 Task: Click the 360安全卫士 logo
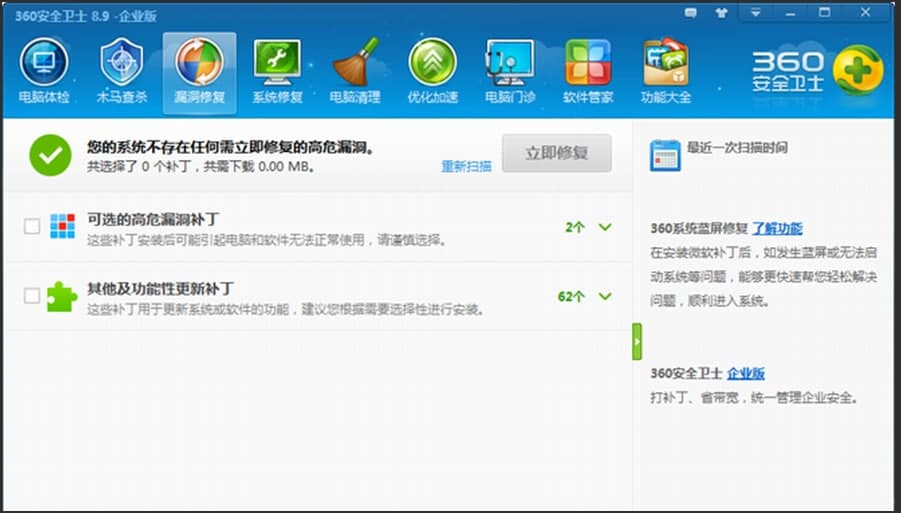click(817, 71)
